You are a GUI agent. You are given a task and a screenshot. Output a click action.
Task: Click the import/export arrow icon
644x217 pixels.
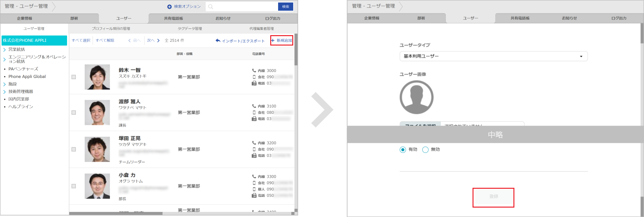point(218,41)
